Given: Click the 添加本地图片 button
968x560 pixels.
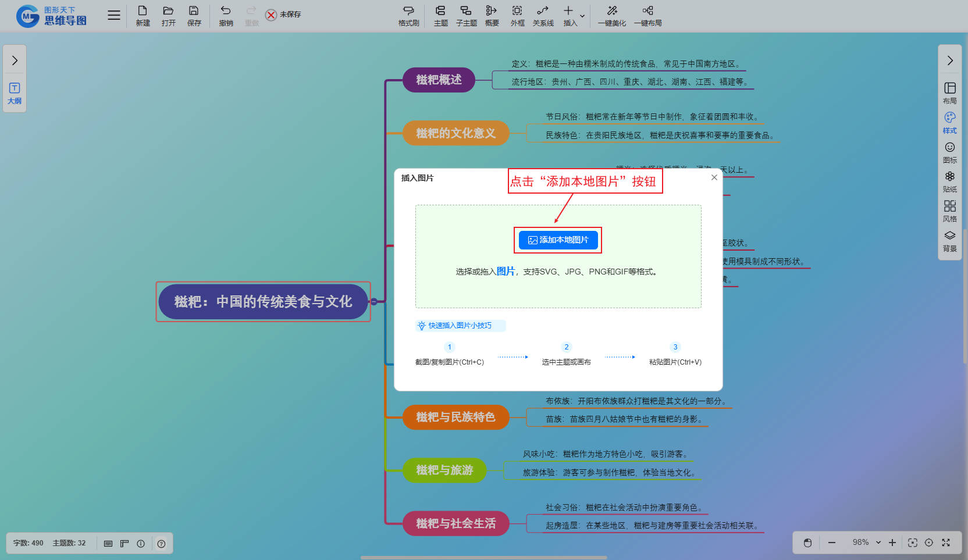Looking at the screenshot, I should [x=558, y=240].
